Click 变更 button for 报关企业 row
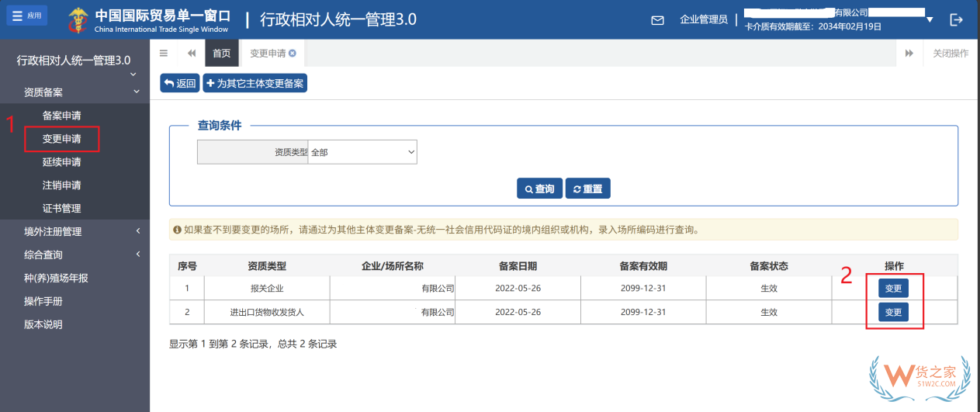The image size is (980, 412). pyautogui.click(x=893, y=288)
